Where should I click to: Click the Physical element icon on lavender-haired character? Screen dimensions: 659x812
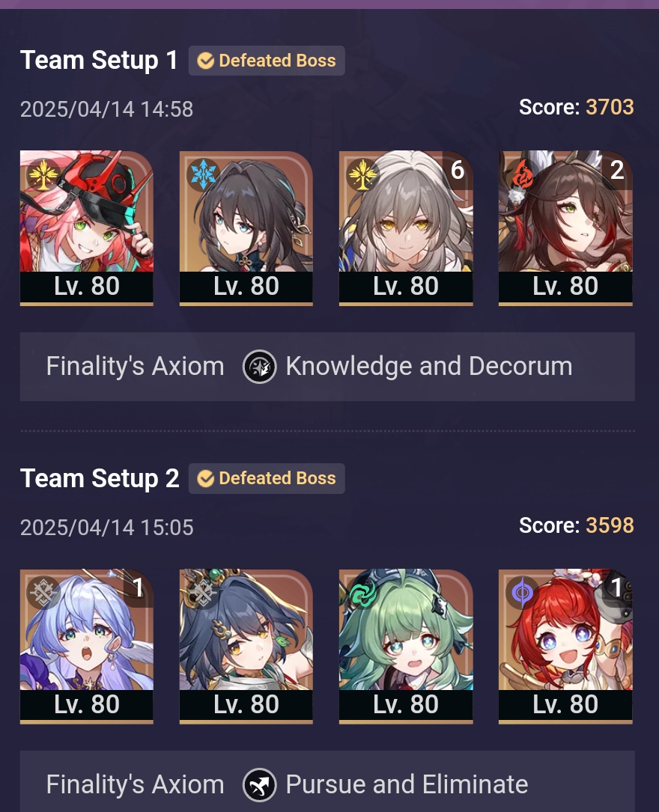pyautogui.click(x=43, y=592)
